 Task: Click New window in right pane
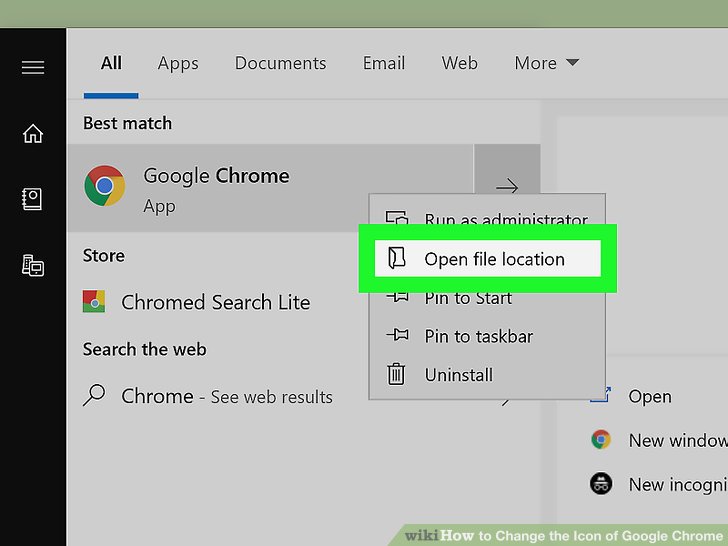(678, 440)
